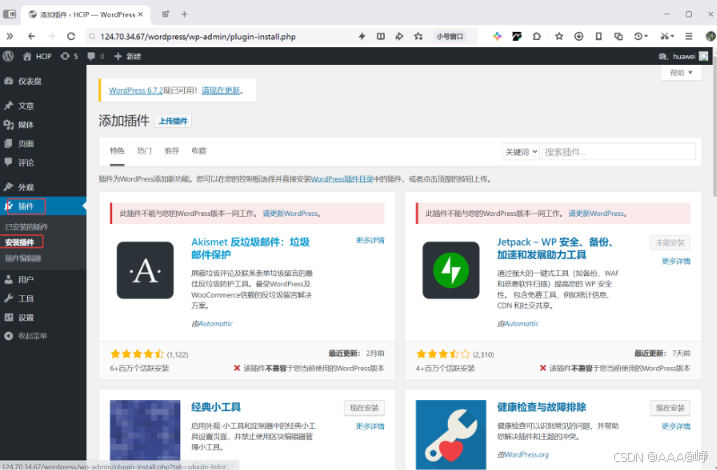Open 更多详情 for Akismet plugin

(x=370, y=240)
